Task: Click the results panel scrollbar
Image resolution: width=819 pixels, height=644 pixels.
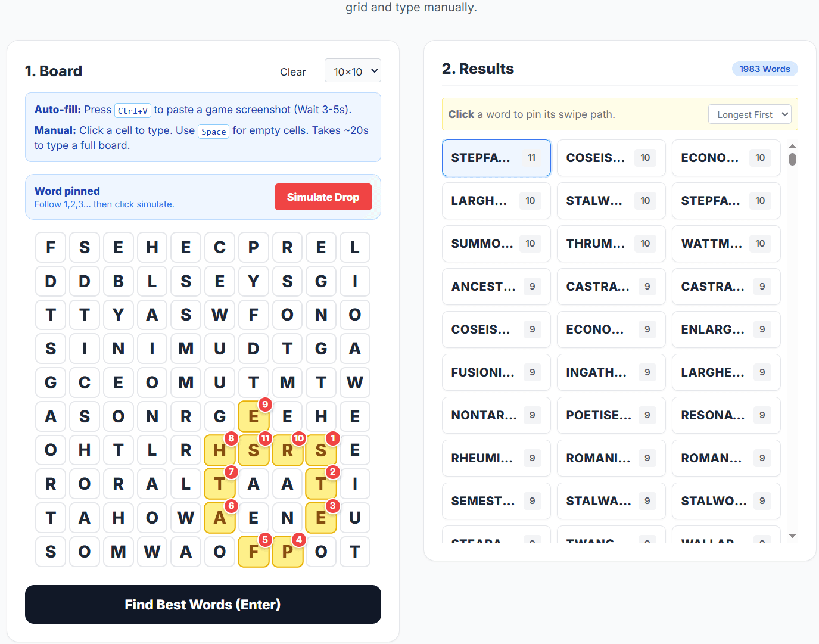Action: 792,158
